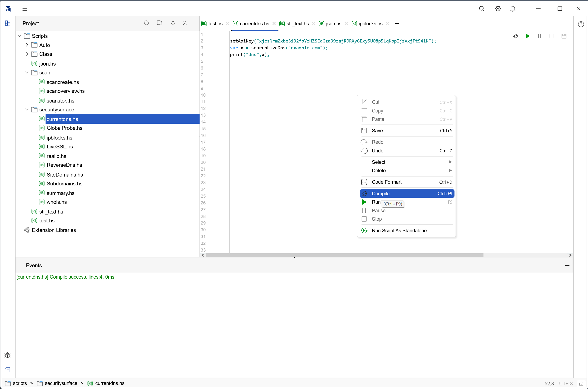The width and height of the screenshot is (588, 389).
Task: Add a new editor tab
Action: tap(397, 23)
